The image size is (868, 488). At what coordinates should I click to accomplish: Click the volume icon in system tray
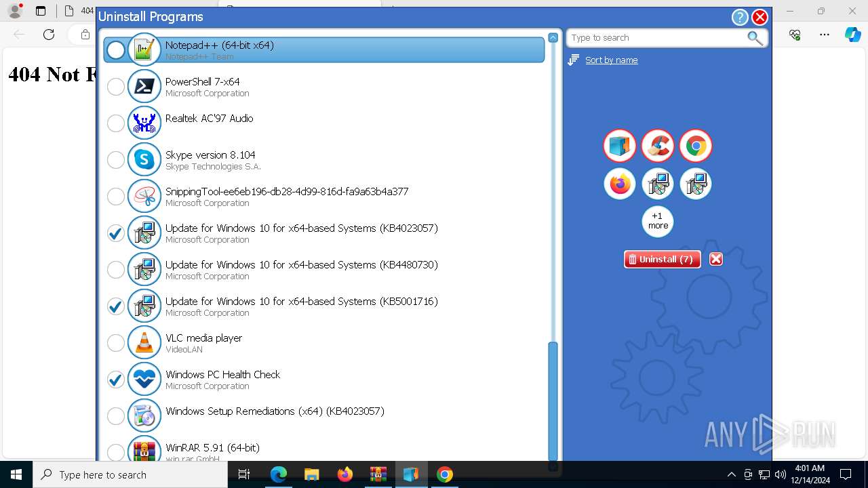tap(781, 474)
